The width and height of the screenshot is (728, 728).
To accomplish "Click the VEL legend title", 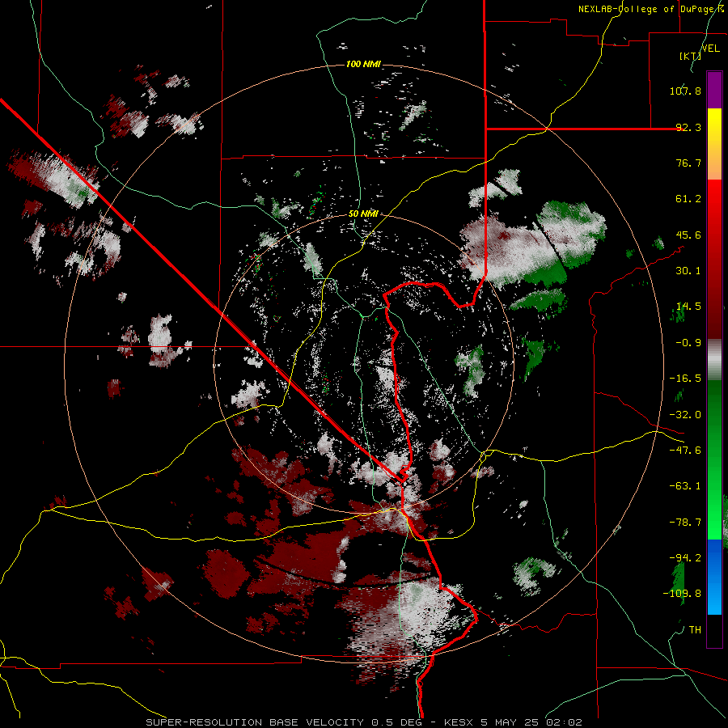I will coord(710,49).
